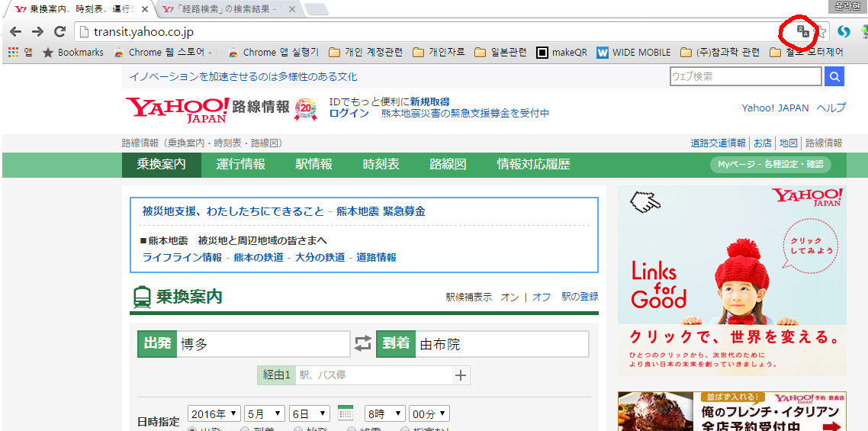Select the 路線図 navigation tab

coord(448,165)
